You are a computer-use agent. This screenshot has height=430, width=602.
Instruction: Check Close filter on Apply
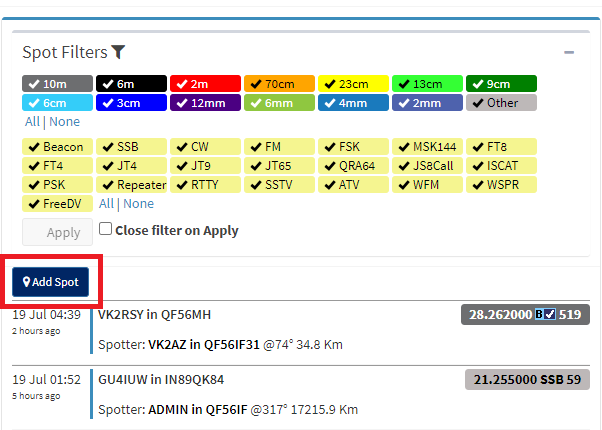106,230
